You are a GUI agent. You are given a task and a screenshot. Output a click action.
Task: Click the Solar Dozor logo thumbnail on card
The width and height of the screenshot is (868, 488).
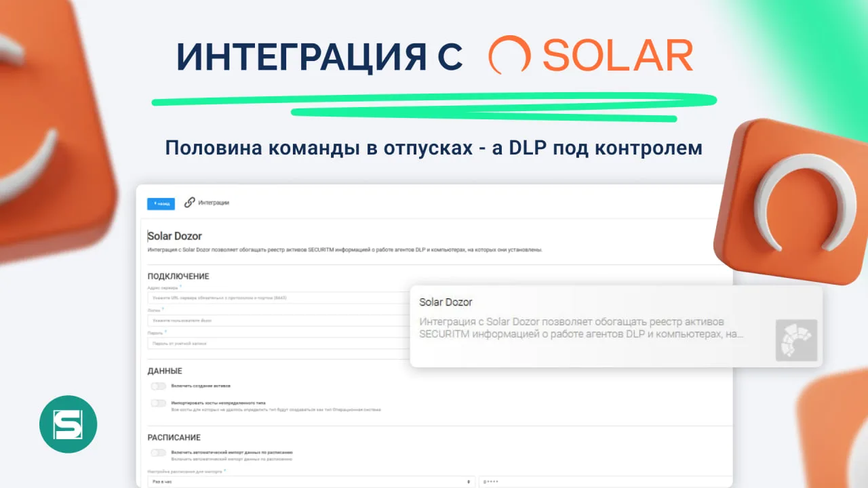(x=796, y=340)
